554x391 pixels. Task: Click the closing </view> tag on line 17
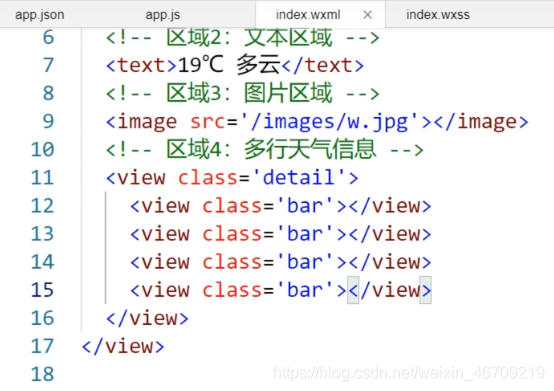(123, 346)
